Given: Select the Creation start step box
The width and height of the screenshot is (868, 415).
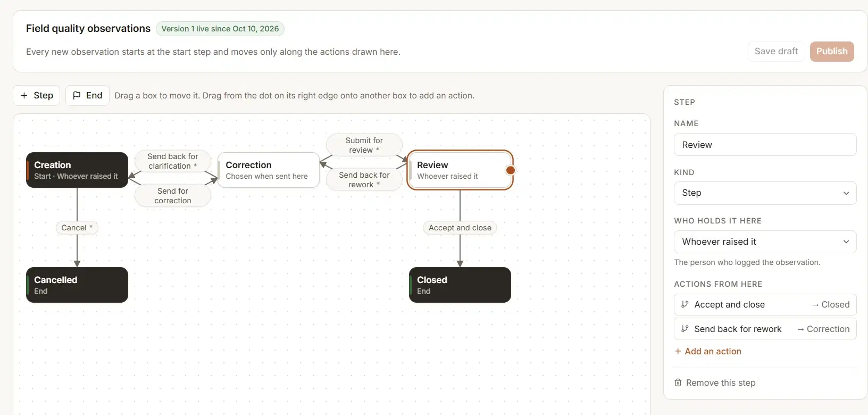Looking at the screenshot, I should pyautogui.click(x=77, y=170).
